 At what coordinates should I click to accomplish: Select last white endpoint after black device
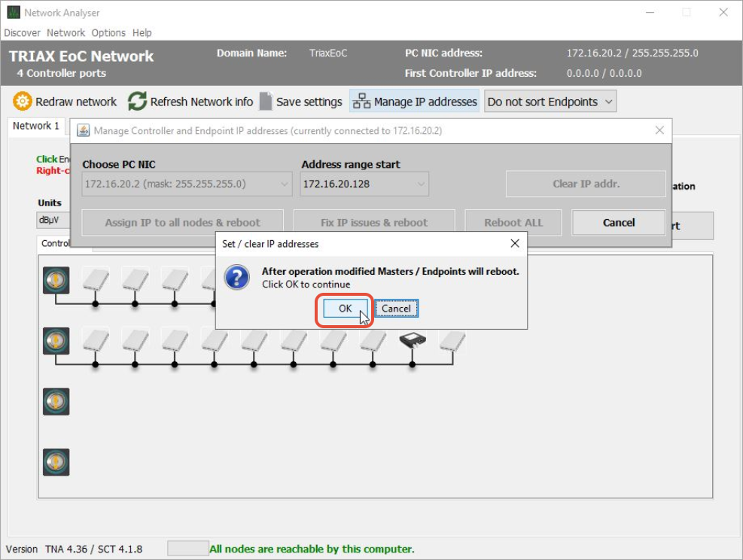click(452, 340)
